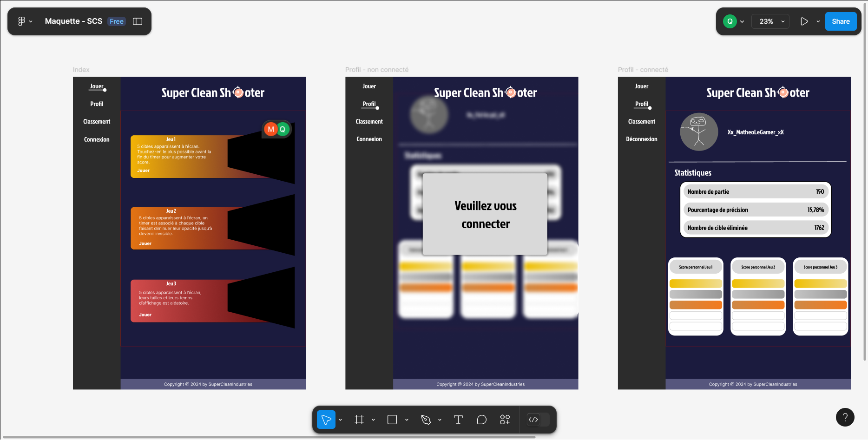Expand the shape tools chevron
The image size is (868, 440).
click(407, 420)
